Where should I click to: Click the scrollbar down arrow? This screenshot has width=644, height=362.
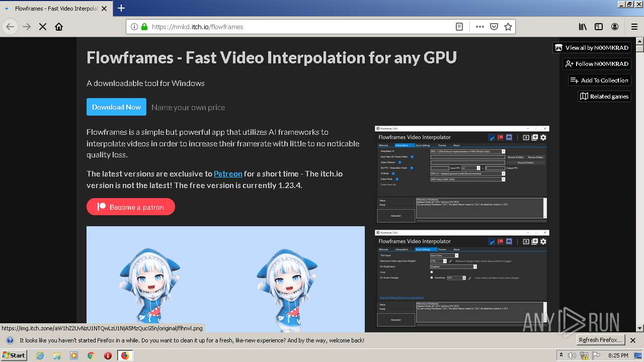pos(639,328)
